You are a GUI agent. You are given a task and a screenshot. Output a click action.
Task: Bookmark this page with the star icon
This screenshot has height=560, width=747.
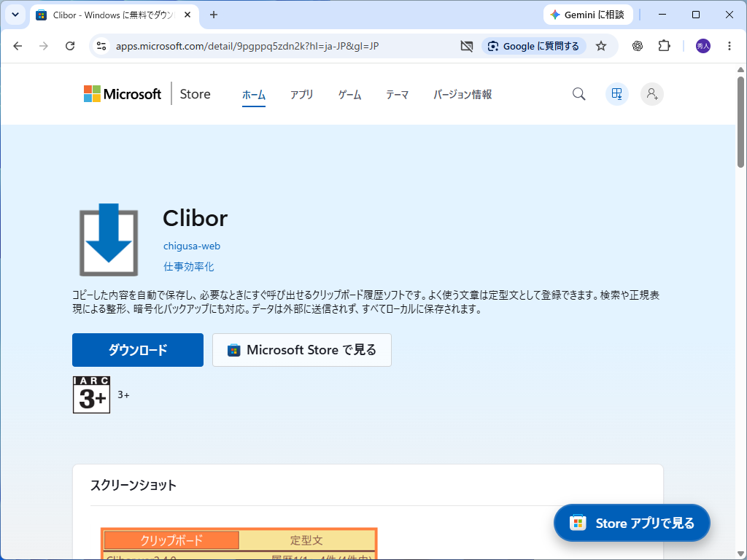[x=601, y=46]
